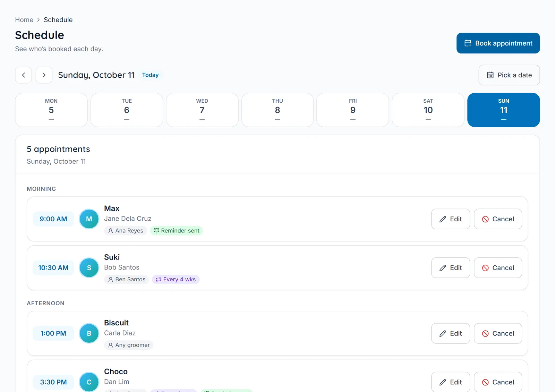Select Friday 9 day tab
The height and width of the screenshot is (392, 555).
tap(353, 110)
